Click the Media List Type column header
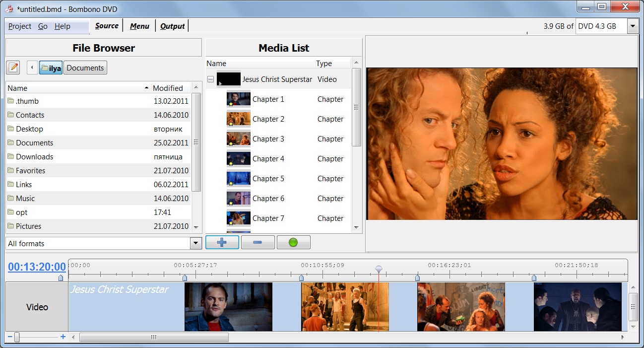This screenshot has height=348, width=644. (332, 64)
